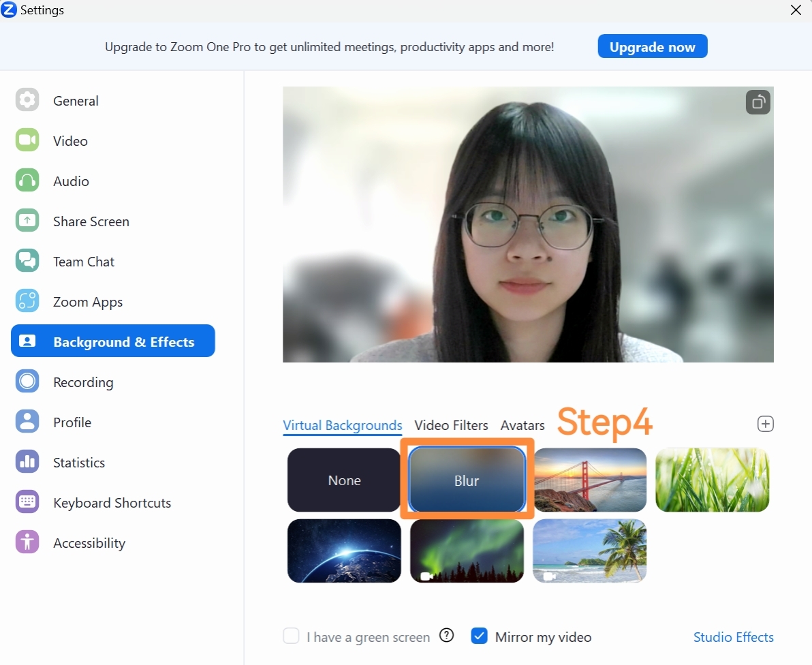Viewport: 812px width, 665px height.
Task: Click the Upgrade now button
Action: pyautogui.click(x=653, y=46)
